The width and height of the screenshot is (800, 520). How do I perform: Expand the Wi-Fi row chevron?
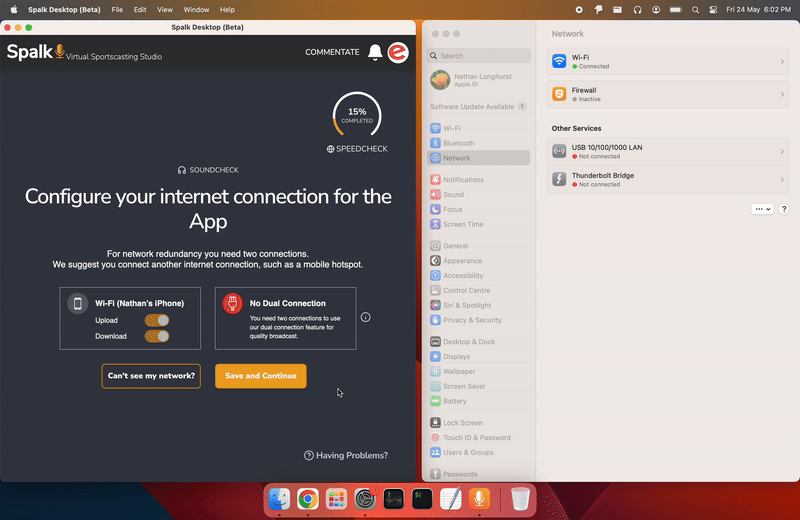[x=782, y=62]
